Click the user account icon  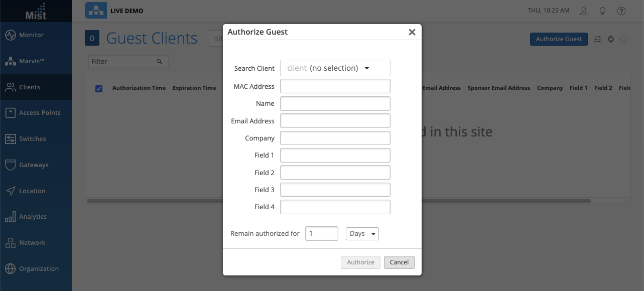tap(583, 11)
